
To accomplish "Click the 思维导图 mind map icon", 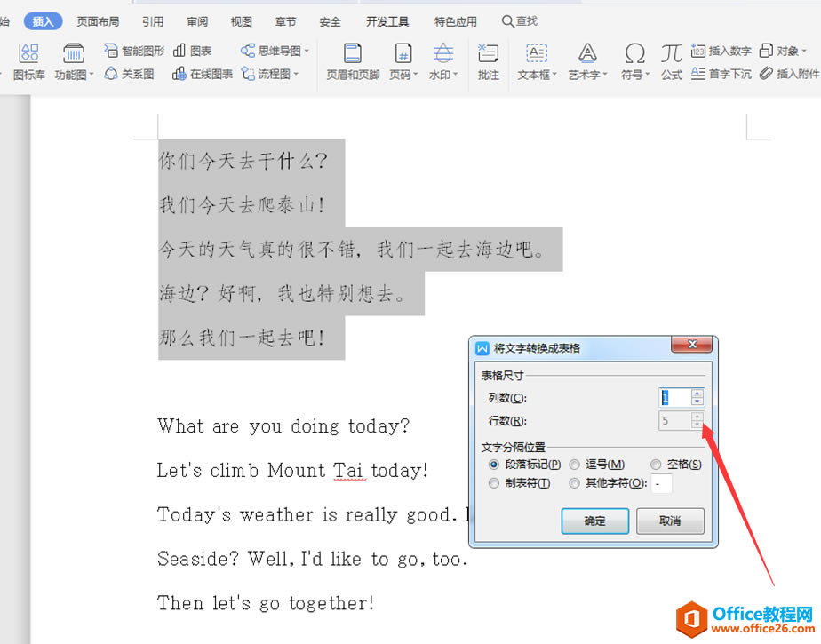I will pos(247,51).
